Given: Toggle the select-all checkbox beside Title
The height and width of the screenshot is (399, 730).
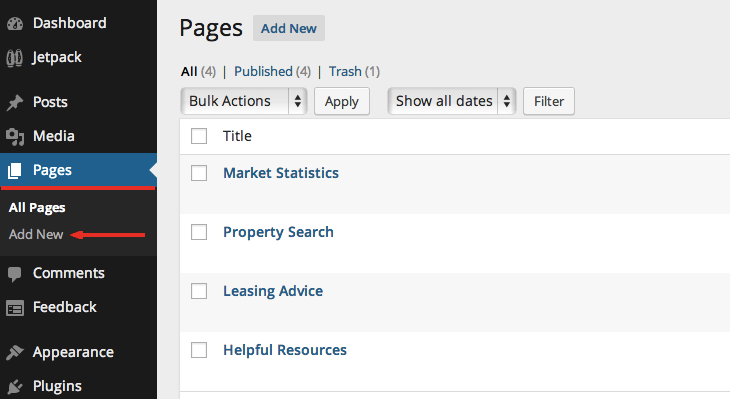Looking at the screenshot, I should coord(199,136).
